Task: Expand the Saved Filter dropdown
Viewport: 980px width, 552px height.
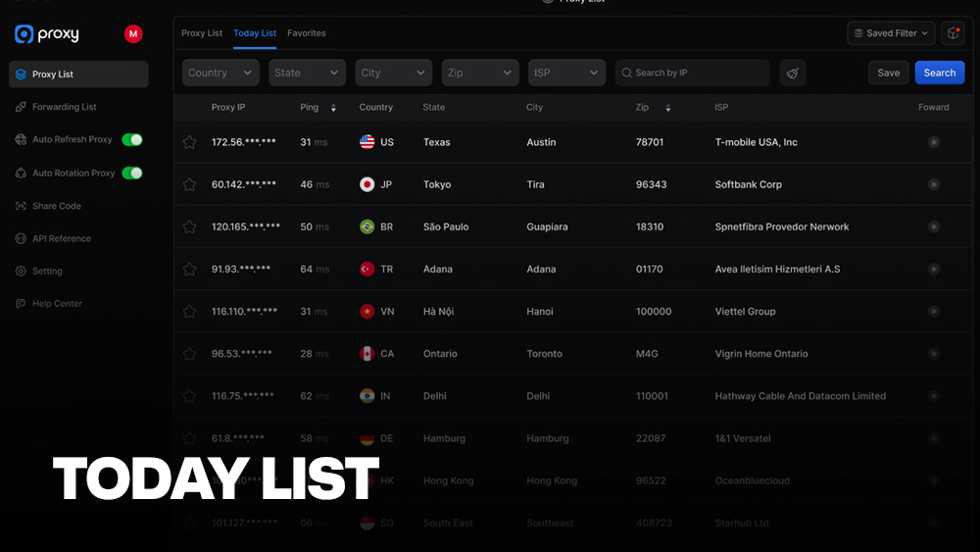Action: [891, 33]
